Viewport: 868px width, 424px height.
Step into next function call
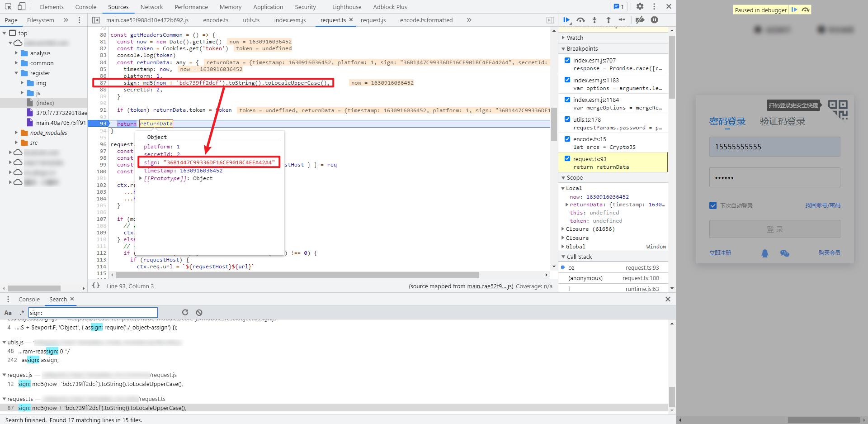pyautogui.click(x=594, y=20)
